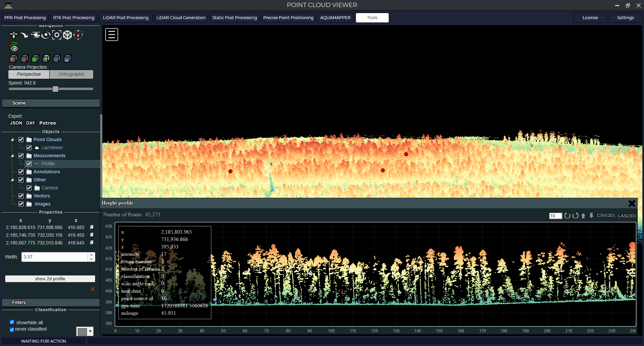Switch to top view cube with blue top face
This screenshot has width=644, height=346.
57,59
